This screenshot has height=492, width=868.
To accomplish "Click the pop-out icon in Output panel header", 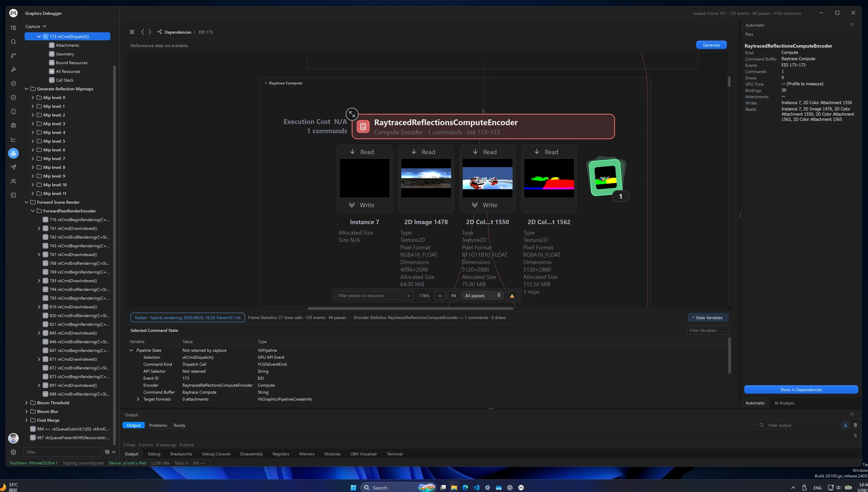I will pos(851,414).
